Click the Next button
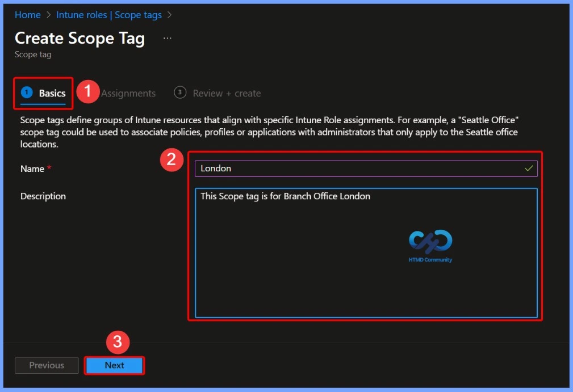 tap(114, 365)
